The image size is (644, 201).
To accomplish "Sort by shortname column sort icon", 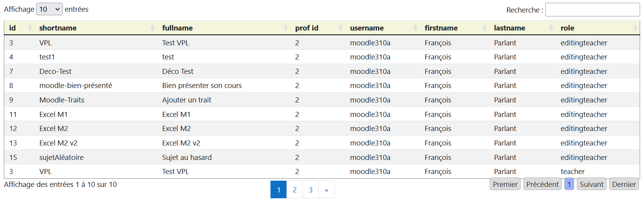I will click(153, 28).
